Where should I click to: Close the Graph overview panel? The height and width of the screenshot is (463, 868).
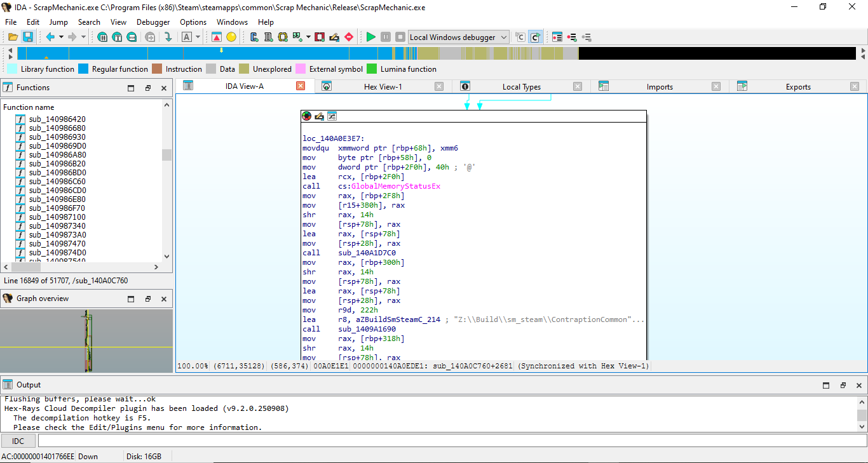pyautogui.click(x=164, y=299)
